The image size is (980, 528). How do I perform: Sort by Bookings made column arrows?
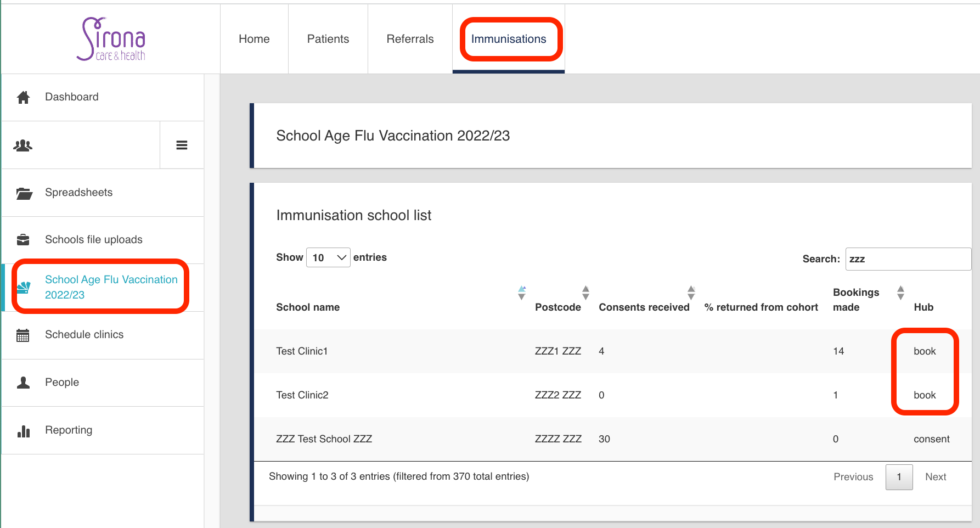click(x=900, y=293)
